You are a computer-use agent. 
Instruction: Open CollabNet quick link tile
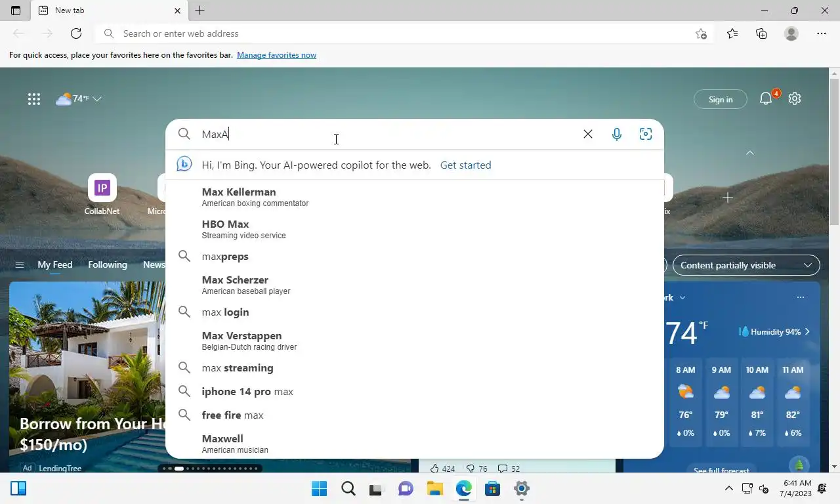pos(102,194)
